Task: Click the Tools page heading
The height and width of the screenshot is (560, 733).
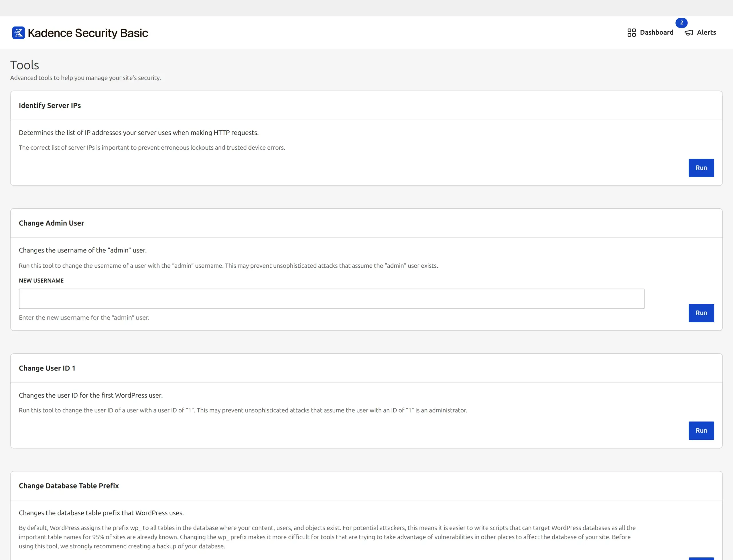Action: [x=25, y=65]
